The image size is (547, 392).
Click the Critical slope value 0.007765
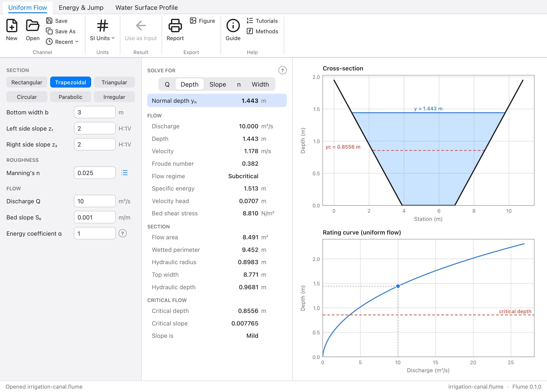(x=245, y=323)
